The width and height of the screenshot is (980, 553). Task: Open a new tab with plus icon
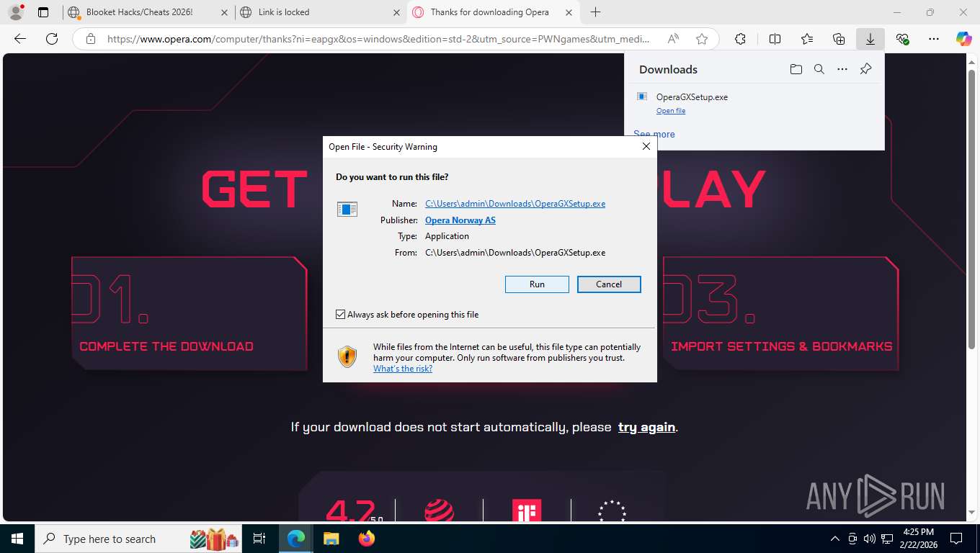click(595, 12)
